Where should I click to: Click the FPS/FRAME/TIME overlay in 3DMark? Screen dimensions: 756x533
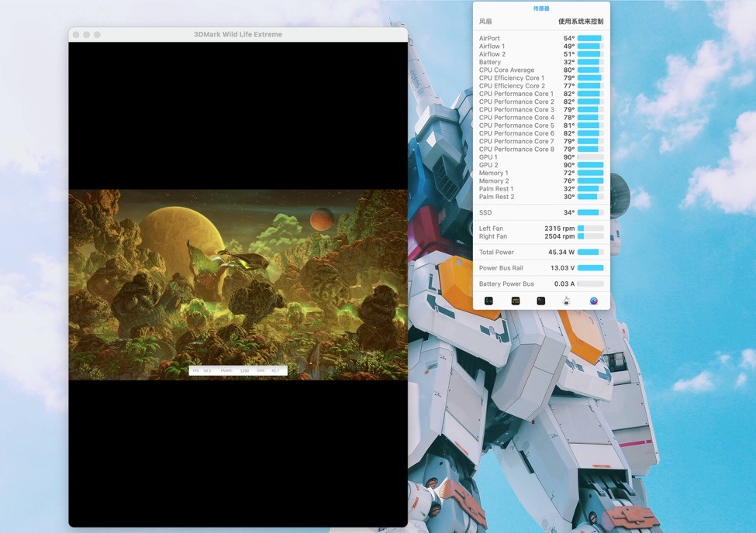click(238, 370)
